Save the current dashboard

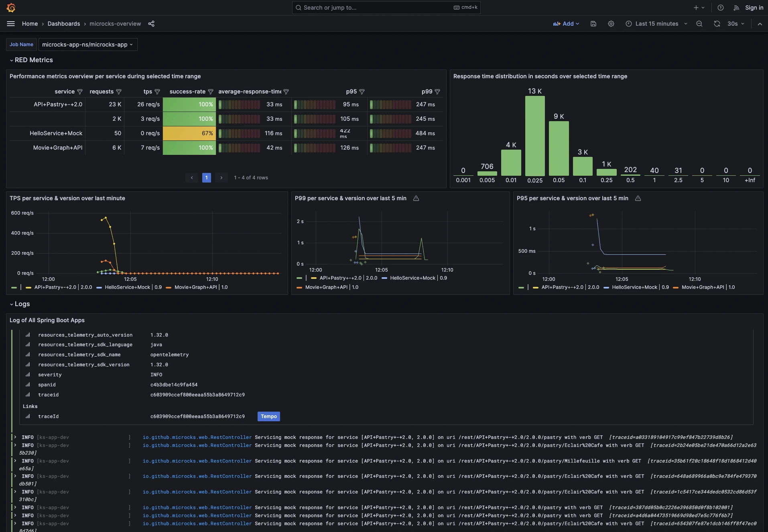[x=593, y=24]
